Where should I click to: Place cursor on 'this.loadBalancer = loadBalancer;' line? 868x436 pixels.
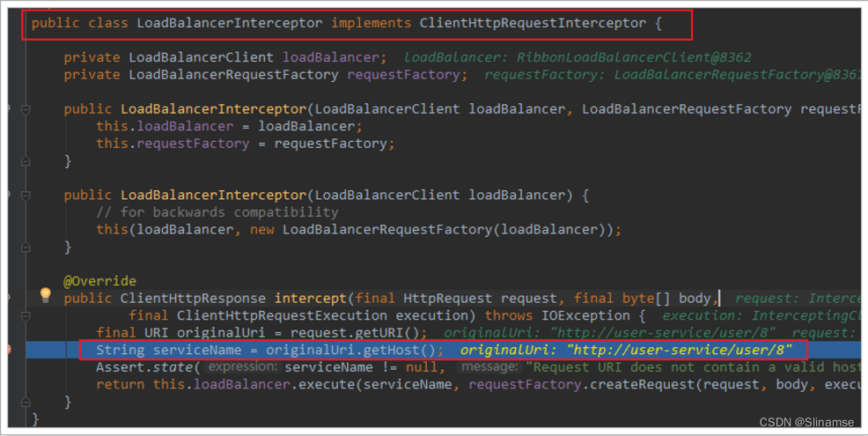click(x=229, y=126)
